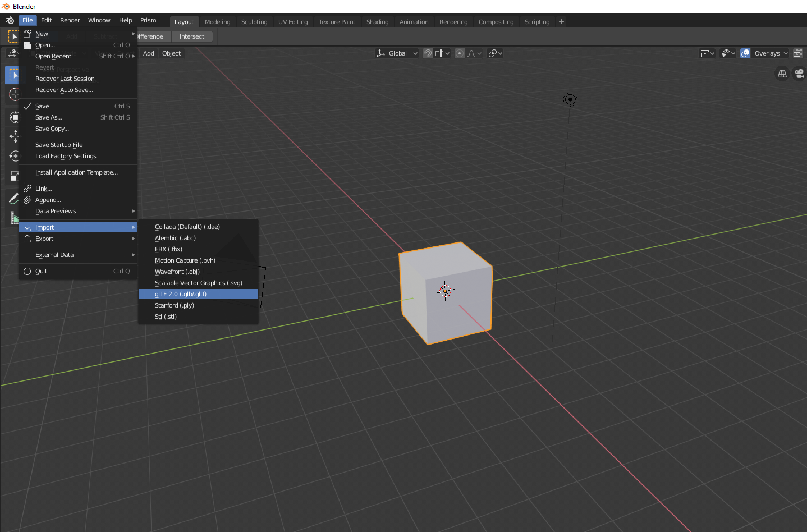Click the Save checkmark icon
Screen dimensions: 807x532
[x=27, y=106]
